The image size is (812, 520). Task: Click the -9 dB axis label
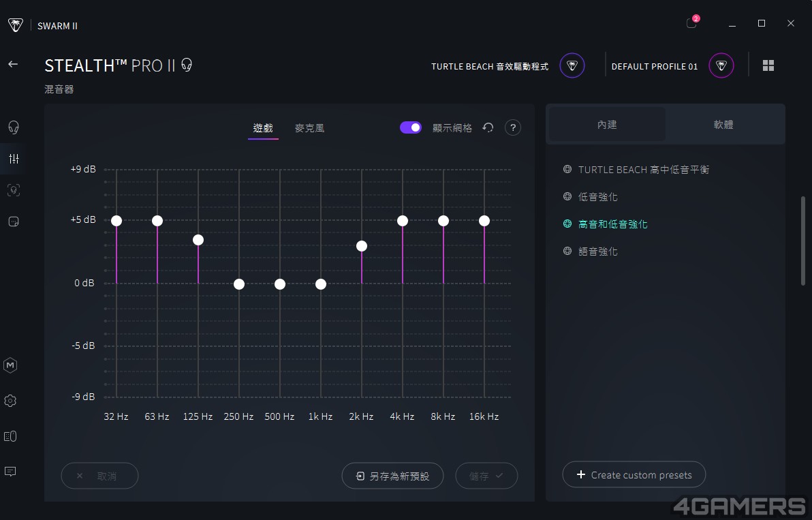coord(83,397)
